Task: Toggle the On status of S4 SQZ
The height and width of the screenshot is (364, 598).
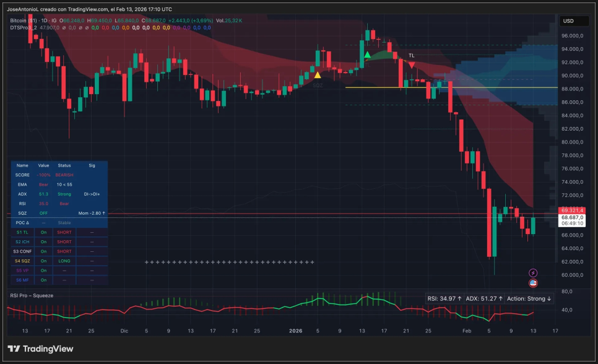Action: 43,261
